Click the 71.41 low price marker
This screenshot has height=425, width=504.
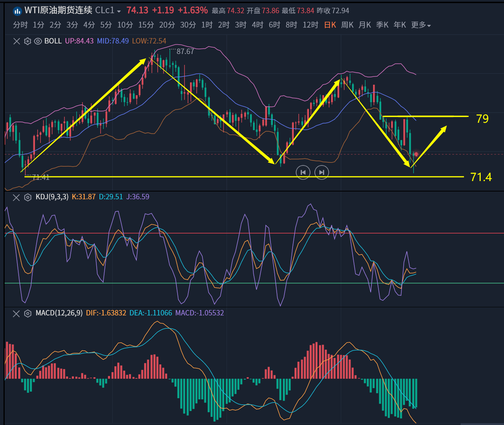pos(41,178)
